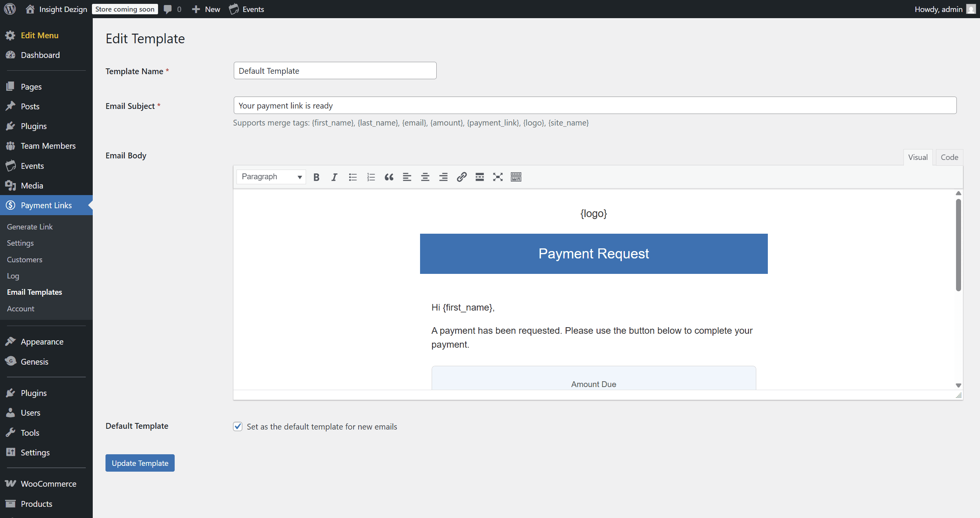Apply italic formatting in editor
The image size is (980, 518).
tap(334, 177)
